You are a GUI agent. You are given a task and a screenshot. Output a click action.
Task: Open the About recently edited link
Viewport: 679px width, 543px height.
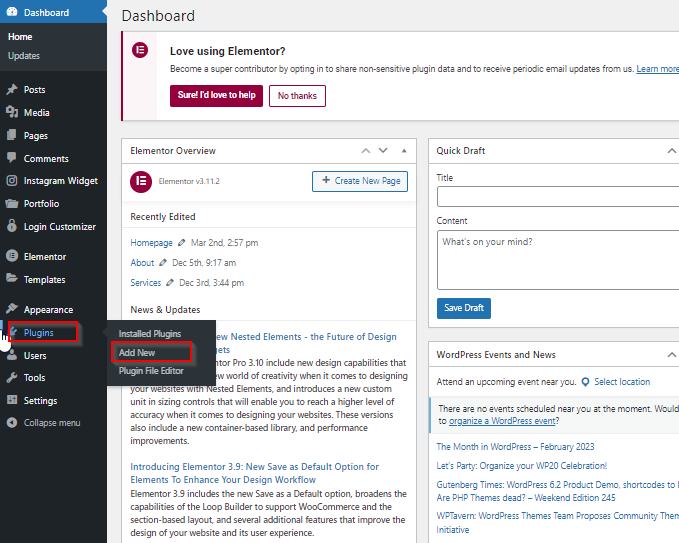coord(142,263)
